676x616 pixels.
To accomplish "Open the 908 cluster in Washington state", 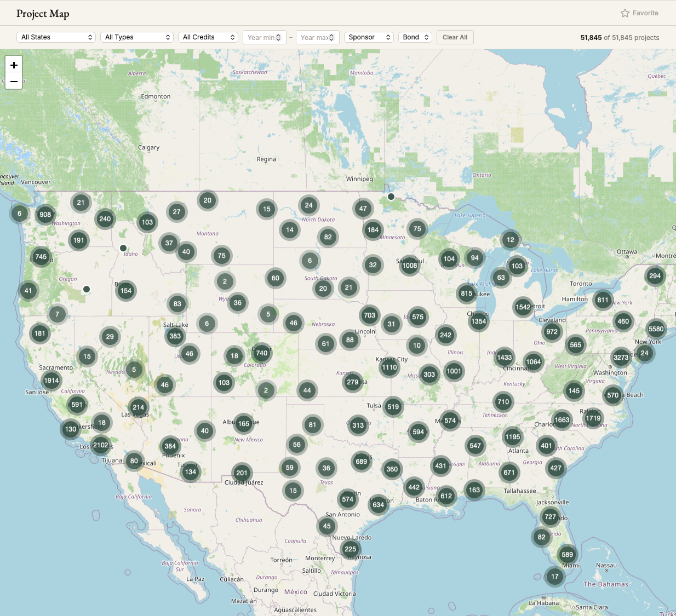I will point(45,215).
